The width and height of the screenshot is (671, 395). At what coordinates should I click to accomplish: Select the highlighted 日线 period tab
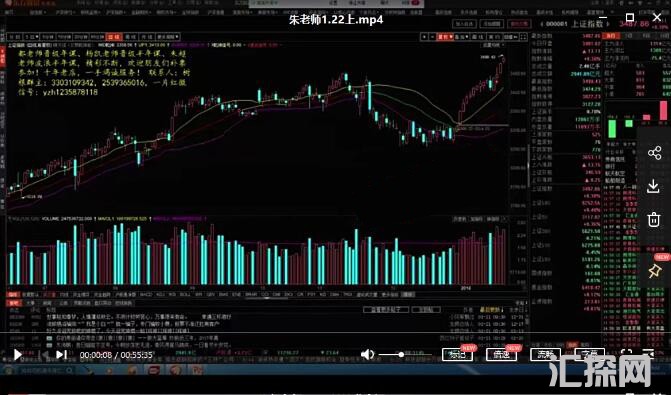[114, 37]
